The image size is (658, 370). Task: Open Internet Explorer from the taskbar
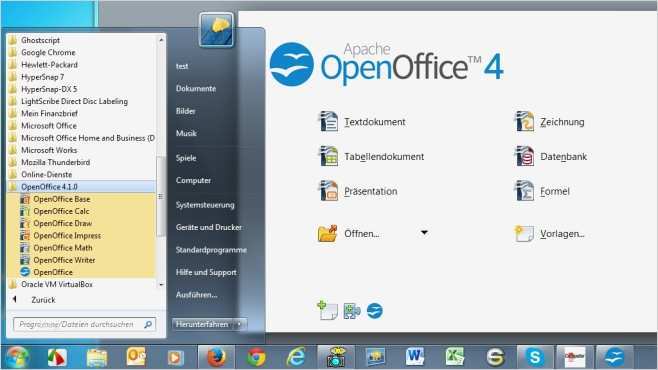click(296, 357)
